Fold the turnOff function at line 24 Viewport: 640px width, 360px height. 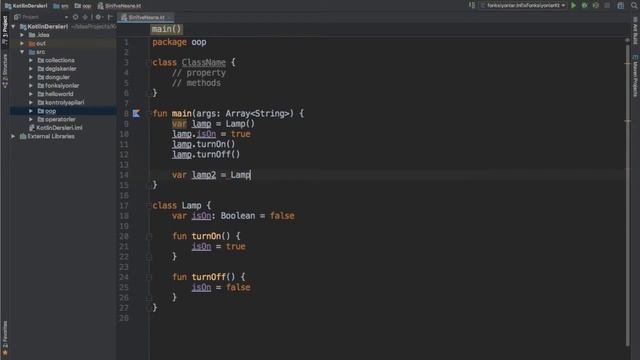149,277
